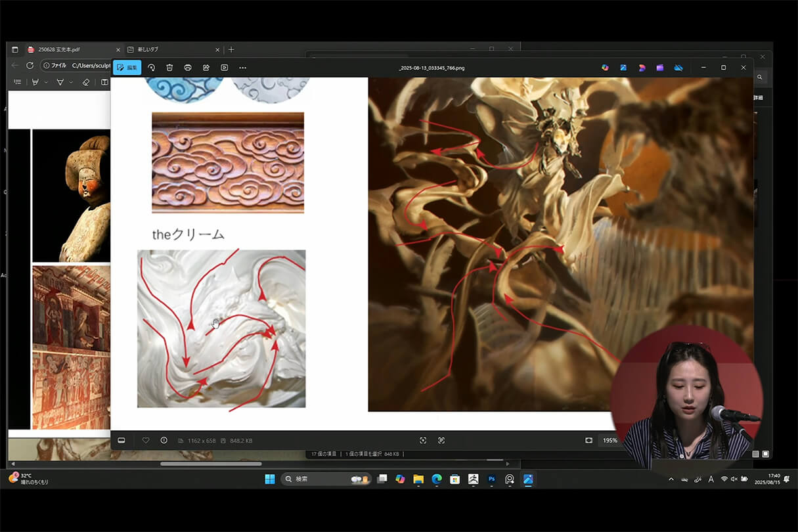Select the PDF eraser tool
Image resolution: width=798 pixels, height=532 pixels.
pos(85,82)
